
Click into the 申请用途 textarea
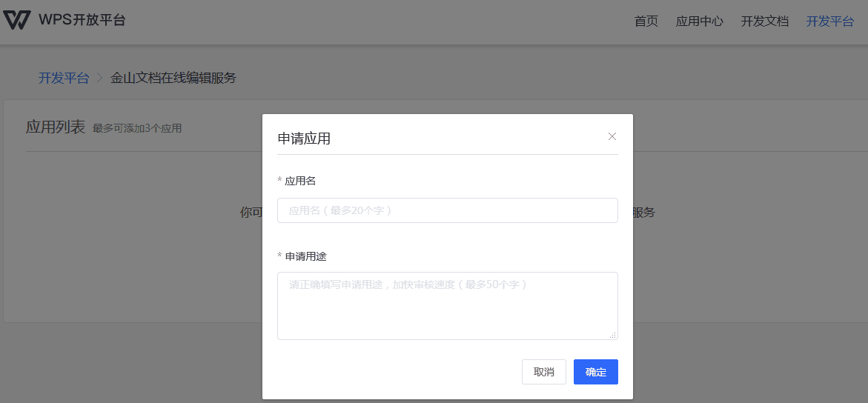click(x=447, y=305)
